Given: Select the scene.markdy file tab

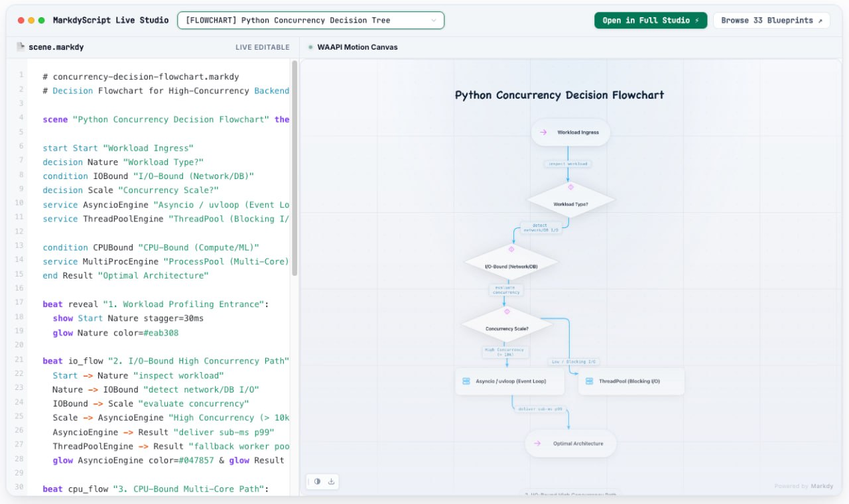Looking at the screenshot, I should (50, 47).
